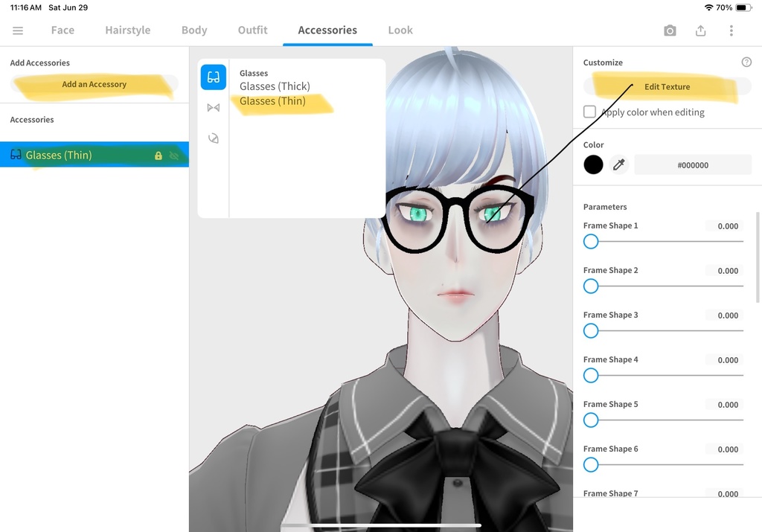This screenshot has height=532, width=762.
Task: Tap the battery indicator in status bar
Action: point(743,7)
